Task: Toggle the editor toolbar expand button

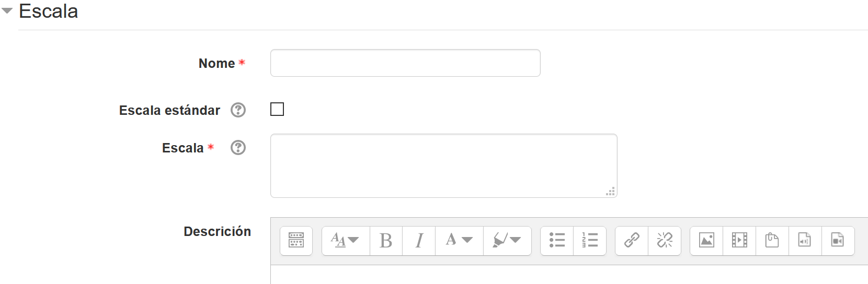Action: (x=296, y=240)
